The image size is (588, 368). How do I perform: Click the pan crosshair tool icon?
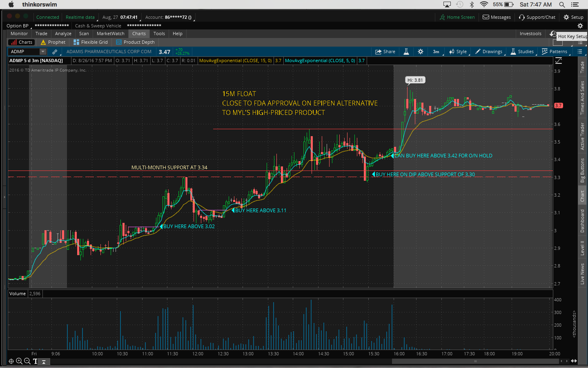11,361
